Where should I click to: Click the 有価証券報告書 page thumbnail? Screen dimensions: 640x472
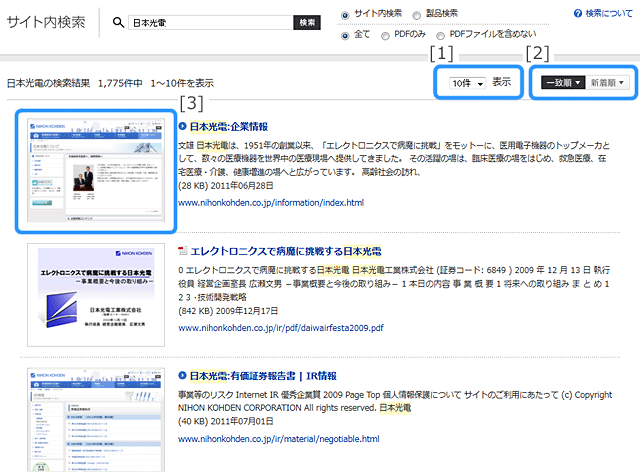pos(96,420)
